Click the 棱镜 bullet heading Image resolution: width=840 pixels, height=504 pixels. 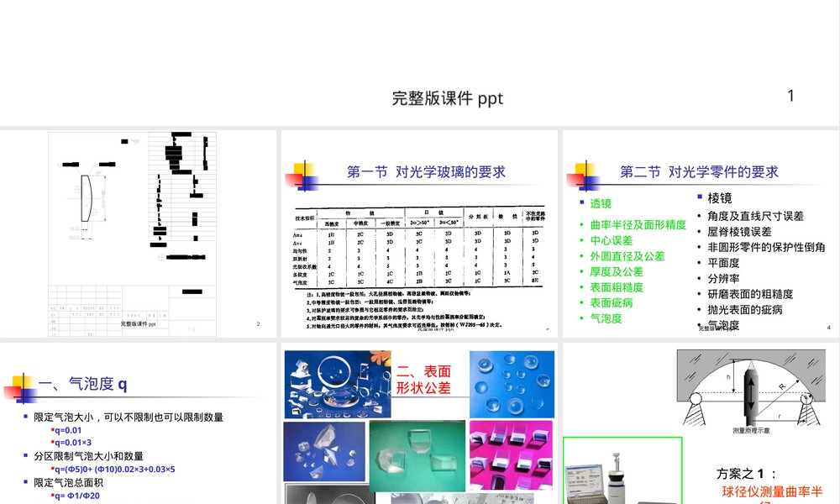coord(720,198)
